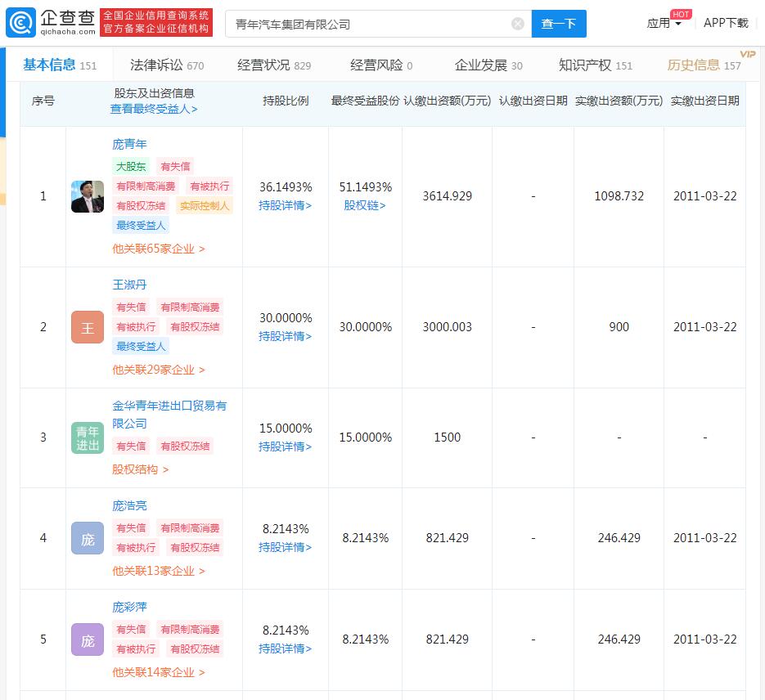Click the 实缴出资日期 column header
This screenshot has width=765, height=700.
click(x=704, y=101)
